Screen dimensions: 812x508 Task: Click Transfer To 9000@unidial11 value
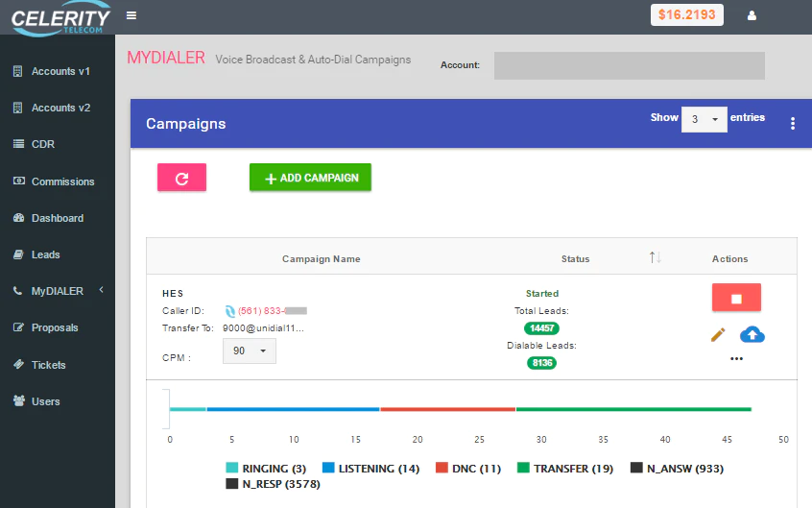[263, 328]
